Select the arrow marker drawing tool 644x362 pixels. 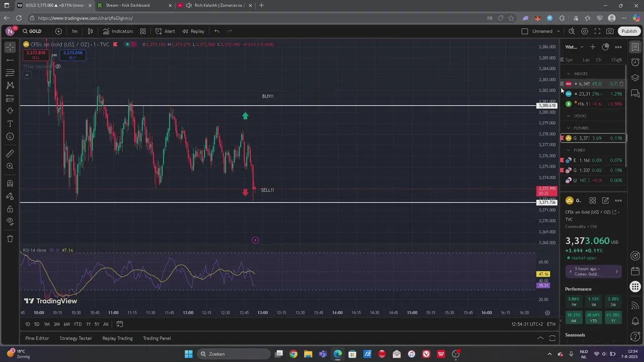(10, 111)
